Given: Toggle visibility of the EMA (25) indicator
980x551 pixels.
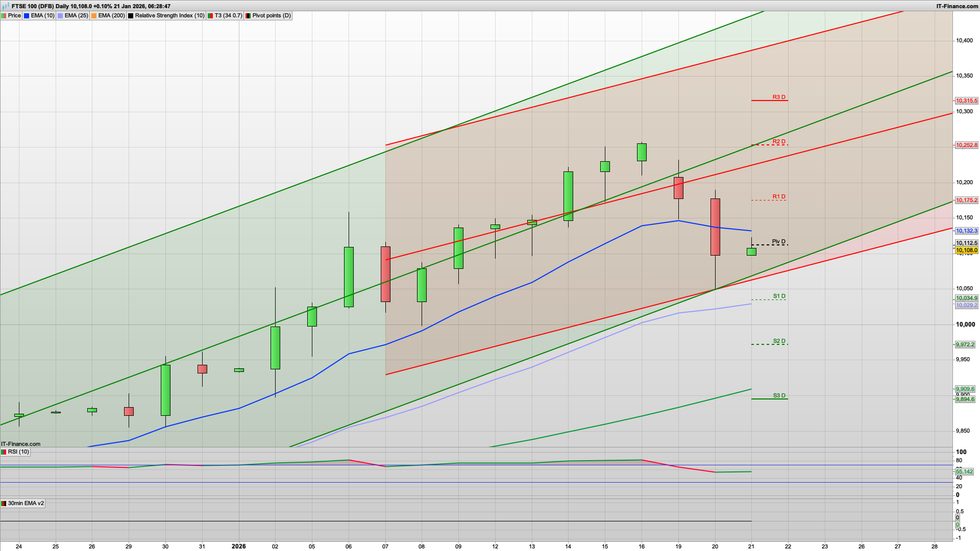Looking at the screenshot, I should pyautogui.click(x=60, y=15).
